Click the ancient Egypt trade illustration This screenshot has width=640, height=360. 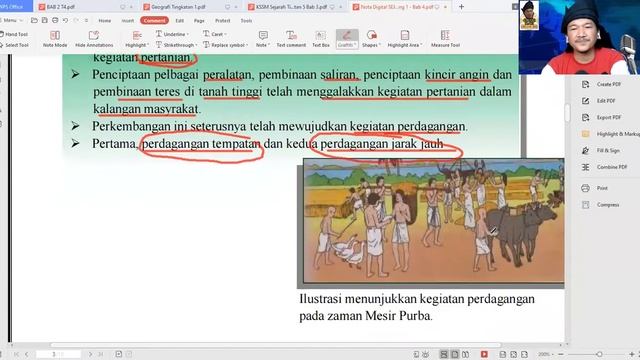click(x=434, y=221)
